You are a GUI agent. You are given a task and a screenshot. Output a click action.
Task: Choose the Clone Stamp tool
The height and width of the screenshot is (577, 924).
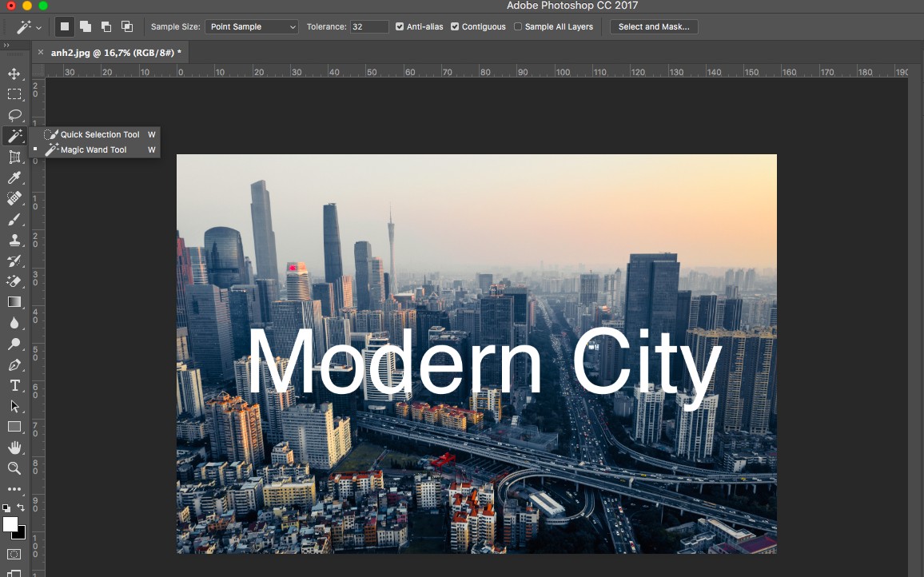coord(14,240)
